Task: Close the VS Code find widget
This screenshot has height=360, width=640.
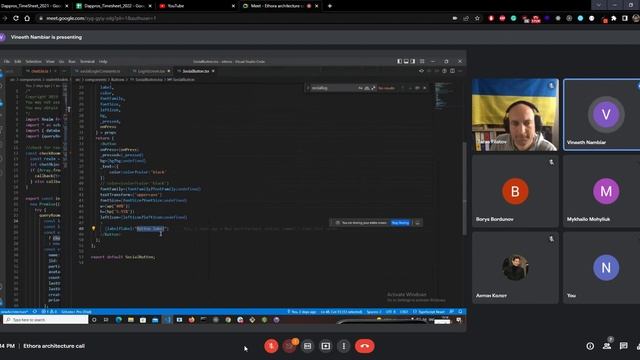Action: point(424,88)
